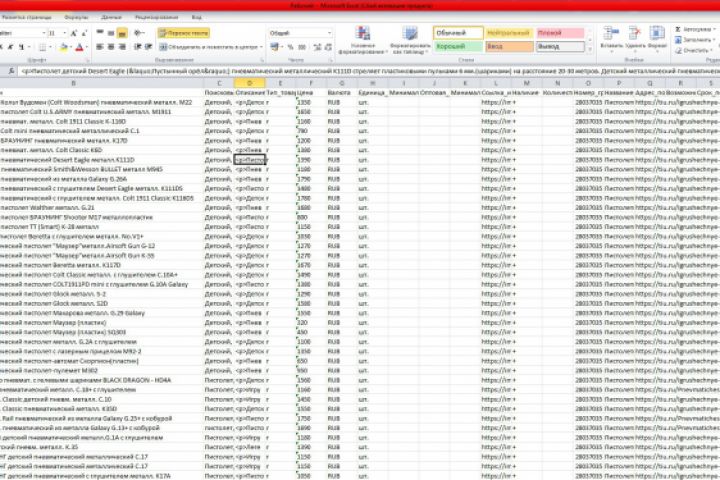Increase the decimal places

(x=317, y=47)
